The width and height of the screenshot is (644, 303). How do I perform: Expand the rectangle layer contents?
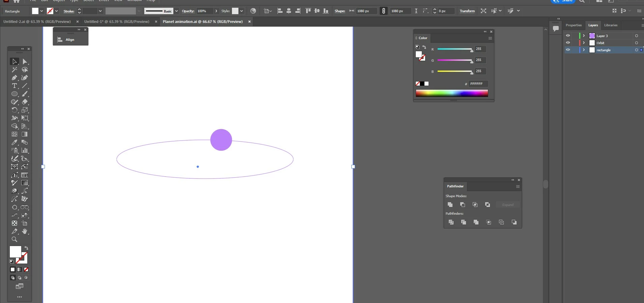click(x=584, y=50)
